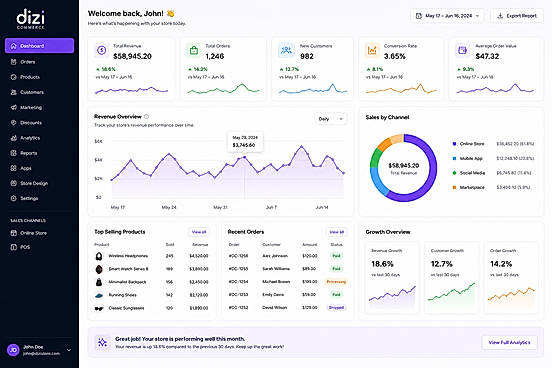
Task: Click the Michael Brown customer name
Action: (x=276, y=282)
